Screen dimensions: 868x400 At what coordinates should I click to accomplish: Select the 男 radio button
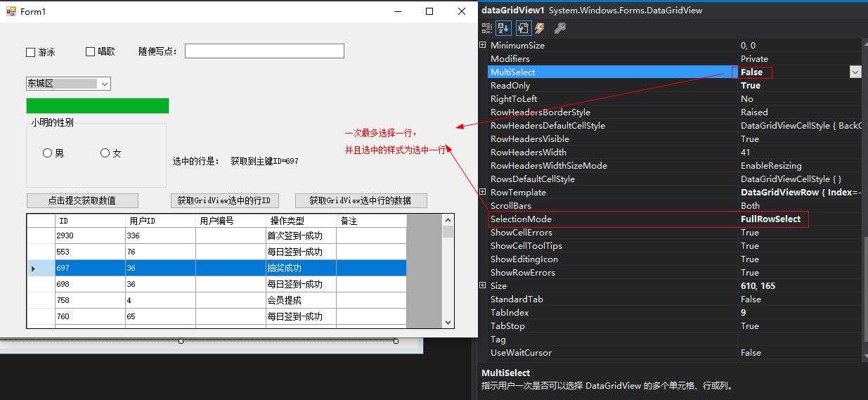coord(47,153)
